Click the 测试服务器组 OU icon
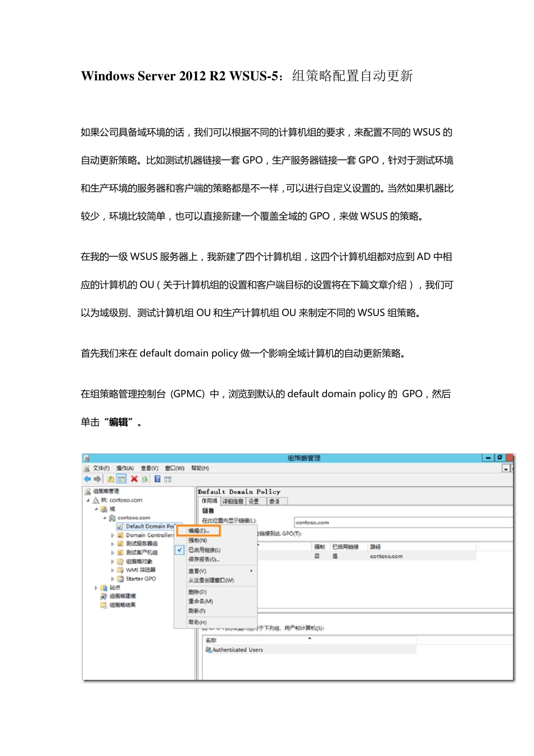Screen dimensions: 534x756 120,544
